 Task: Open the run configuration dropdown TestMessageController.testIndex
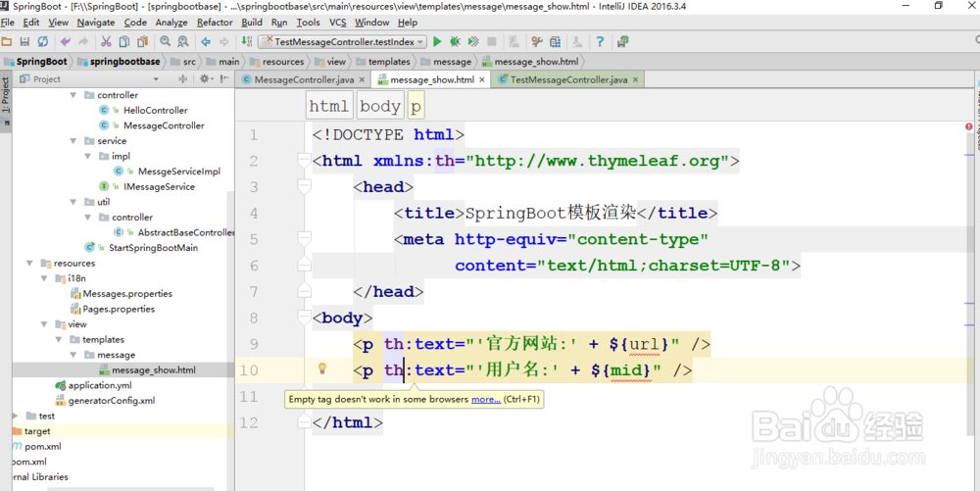[342, 42]
